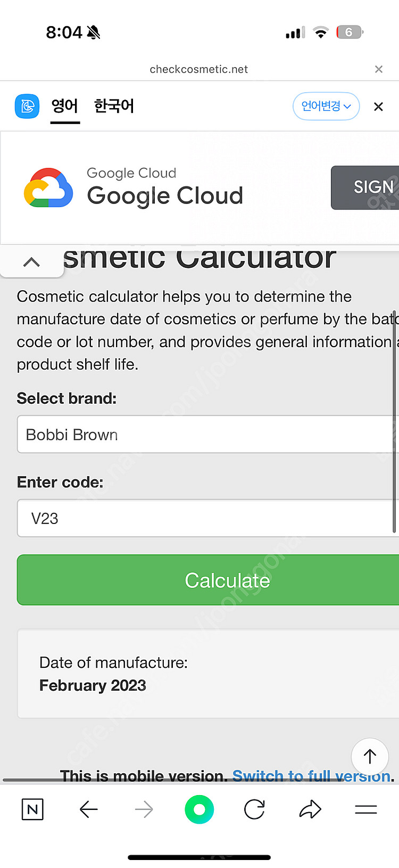
Task: Click the Enter code input field
Action: click(x=207, y=518)
